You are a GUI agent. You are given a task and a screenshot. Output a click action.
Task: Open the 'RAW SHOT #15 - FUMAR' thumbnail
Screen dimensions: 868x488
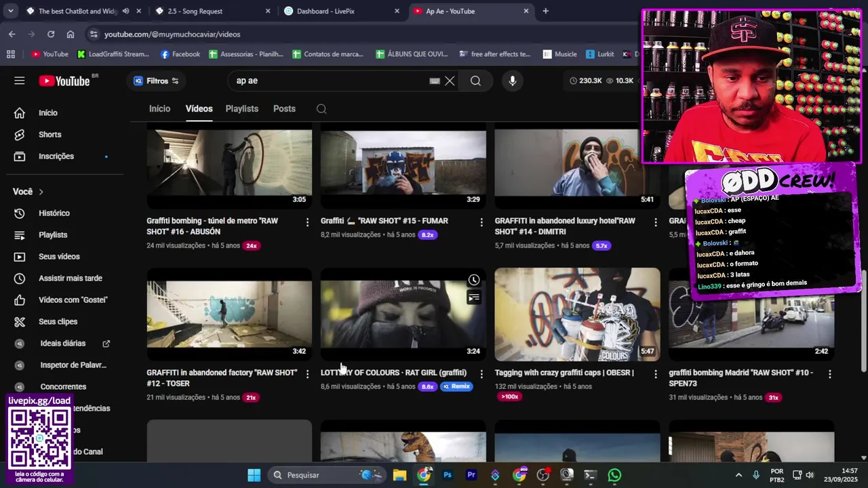(403, 168)
